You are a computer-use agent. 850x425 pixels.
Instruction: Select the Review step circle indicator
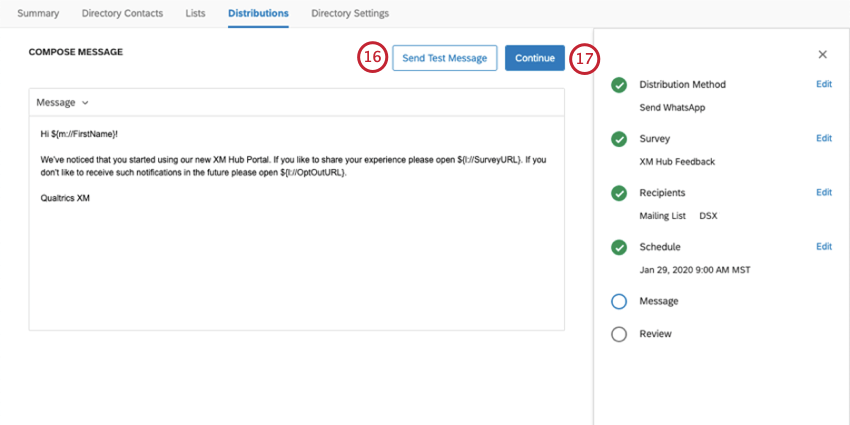pos(619,334)
